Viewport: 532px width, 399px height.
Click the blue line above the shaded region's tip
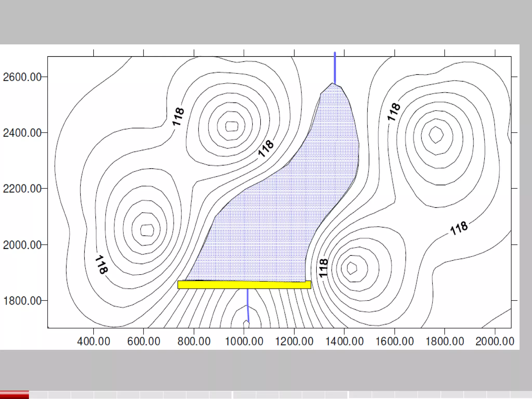click(335, 68)
